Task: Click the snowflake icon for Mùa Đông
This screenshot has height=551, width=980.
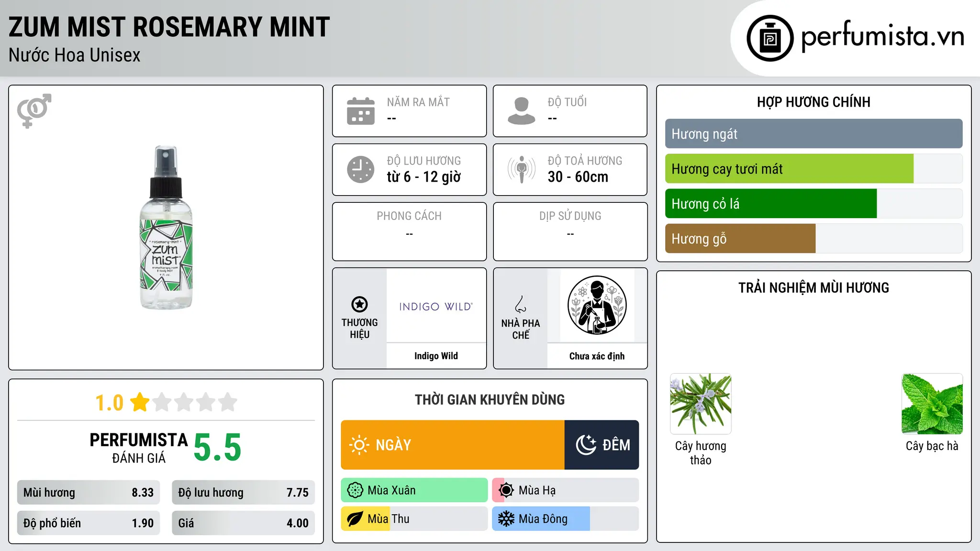Action: (506, 519)
